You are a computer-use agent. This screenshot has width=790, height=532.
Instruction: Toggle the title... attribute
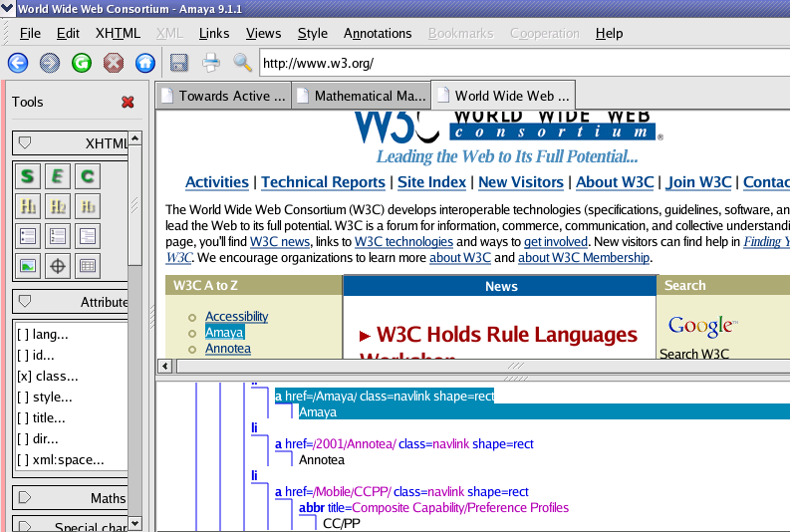pyautogui.click(x=41, y=418)
